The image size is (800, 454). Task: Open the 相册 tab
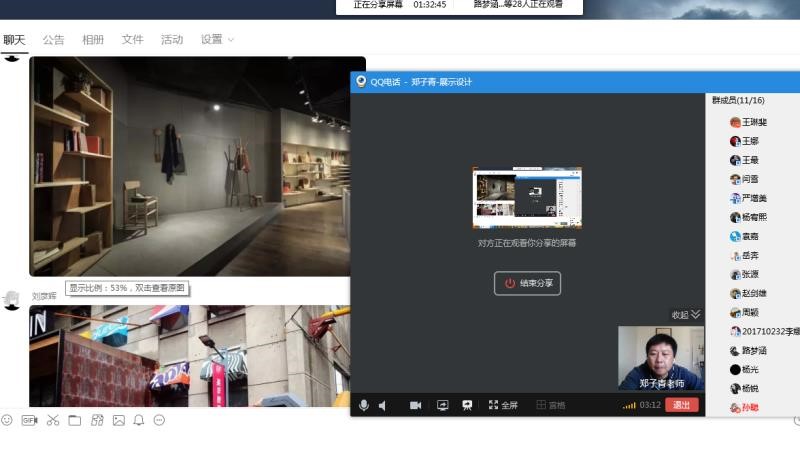pos(93,40)
